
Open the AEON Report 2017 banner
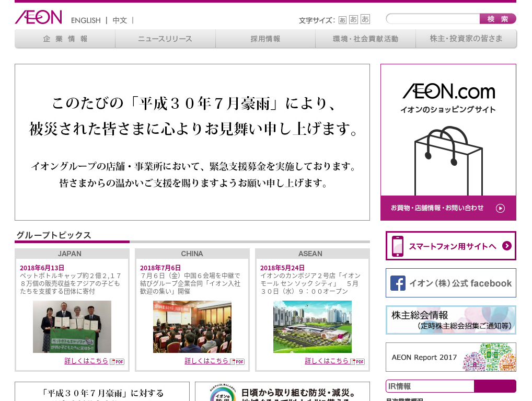pos(451,357)
